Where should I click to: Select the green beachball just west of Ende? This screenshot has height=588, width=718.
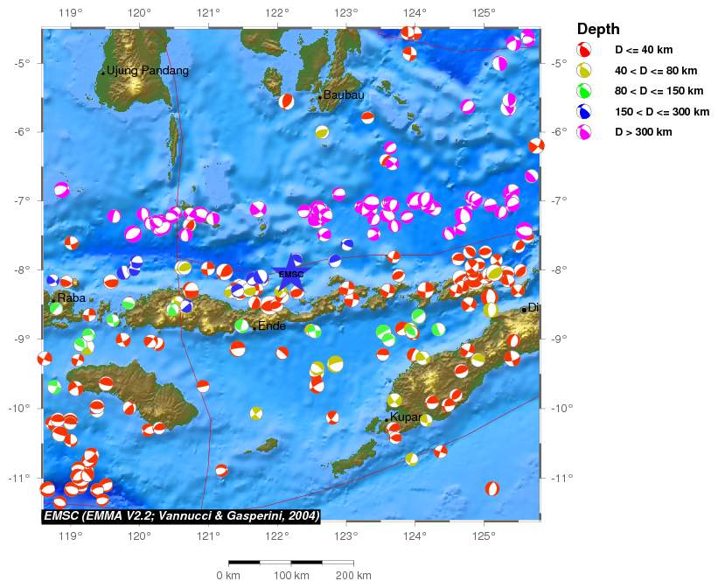click(x=241, y=325)
